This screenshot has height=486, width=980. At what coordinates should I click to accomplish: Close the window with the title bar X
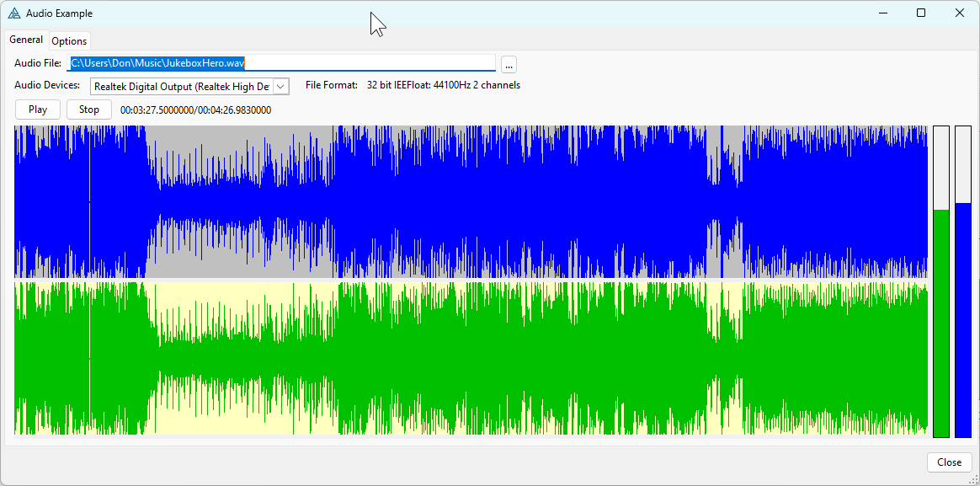point(960,13)
